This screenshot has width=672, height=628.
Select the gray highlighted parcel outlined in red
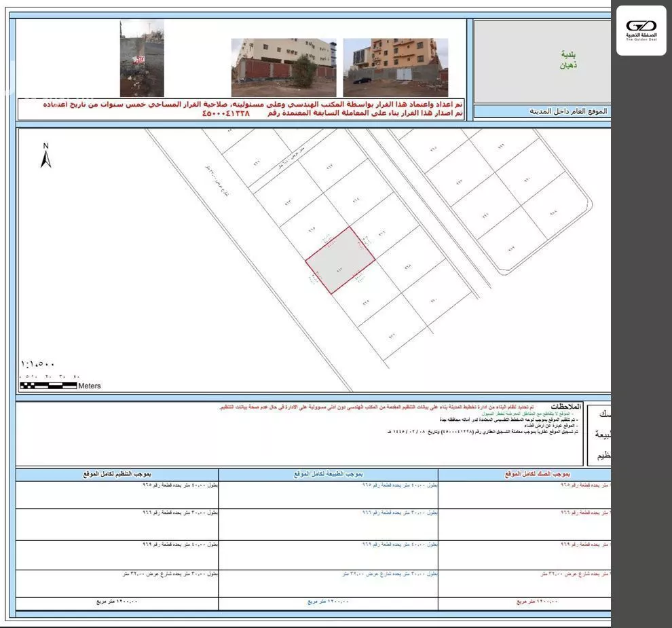coord(340,261)
